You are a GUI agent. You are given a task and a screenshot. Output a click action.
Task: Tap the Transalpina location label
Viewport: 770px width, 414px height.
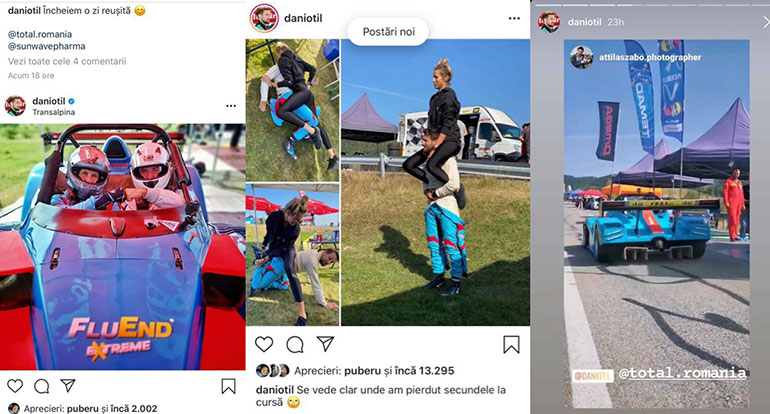click(x=54, y=112)
